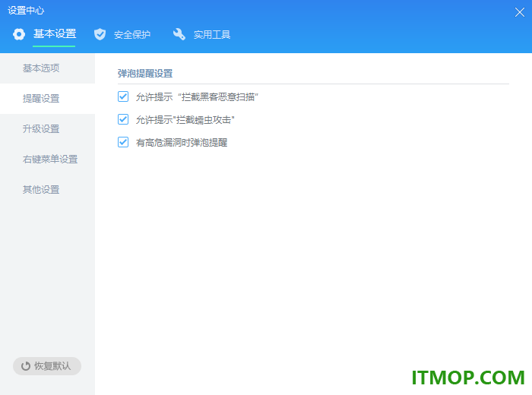This screenshot has height=395, width=532.
Task: Select 基本选项 in the sidebar
Action: (x=47, y=68)
